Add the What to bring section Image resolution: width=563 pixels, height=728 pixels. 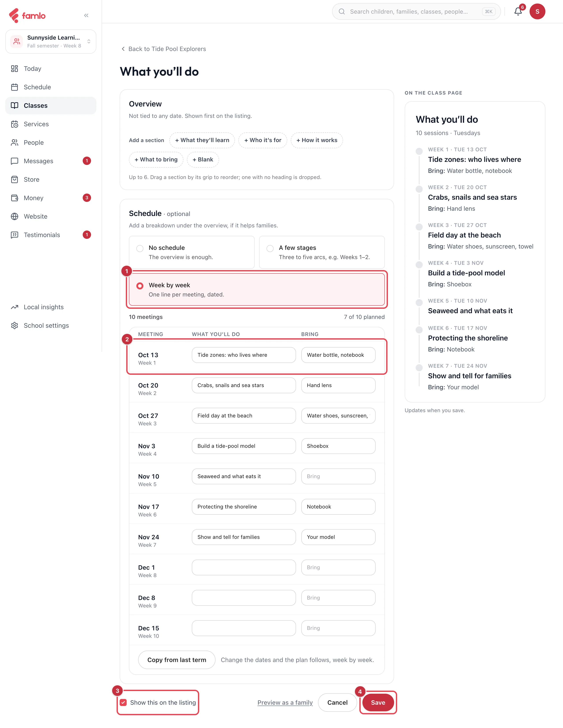(x=156, y=160)
